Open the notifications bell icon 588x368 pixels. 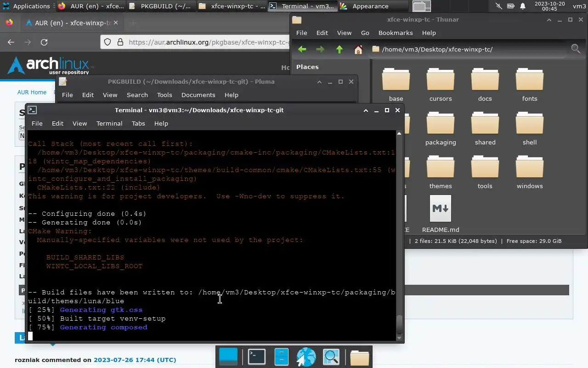coord(523,6)
